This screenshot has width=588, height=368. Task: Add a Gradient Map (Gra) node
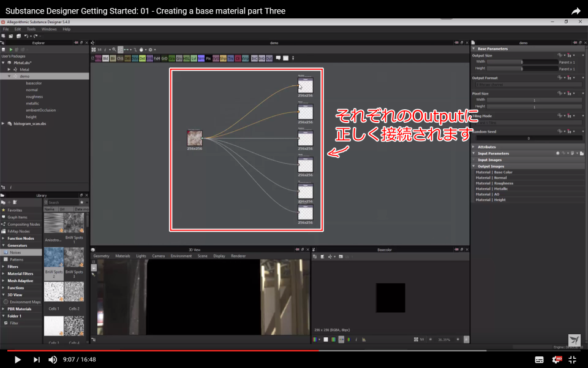click(171, 58)
